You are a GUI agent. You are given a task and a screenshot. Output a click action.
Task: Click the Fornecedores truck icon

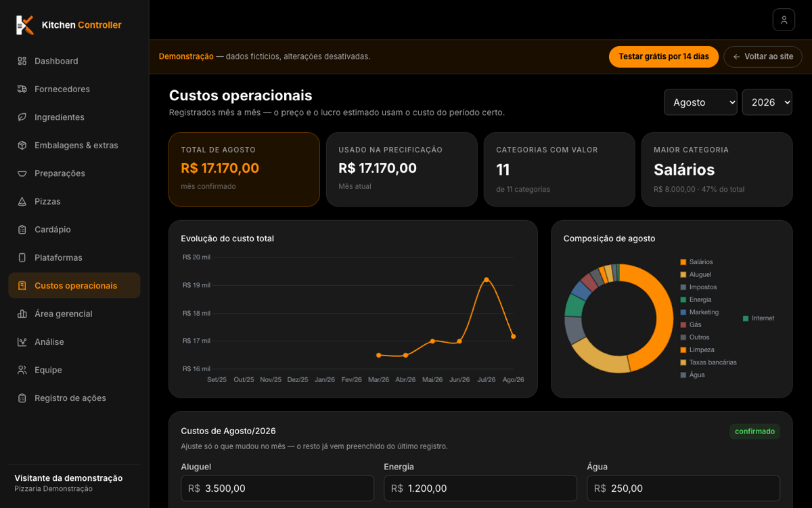22,89
